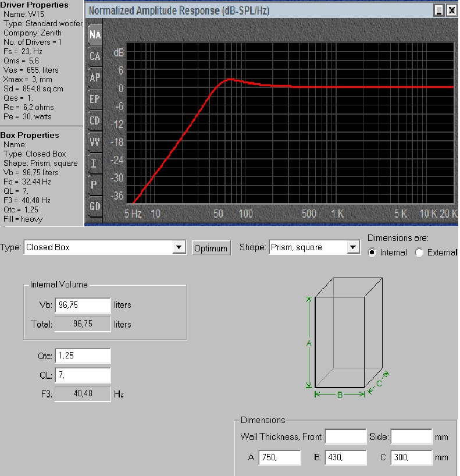Expand the box Type dropdown

point(179,247)
